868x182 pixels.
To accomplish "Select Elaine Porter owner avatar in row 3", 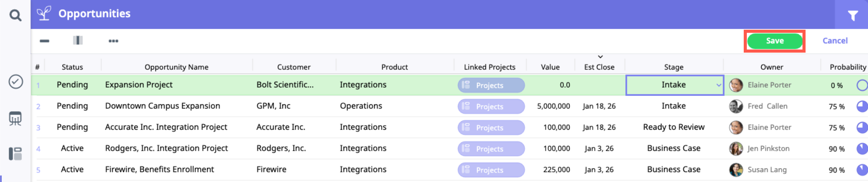I will [736, 128].
